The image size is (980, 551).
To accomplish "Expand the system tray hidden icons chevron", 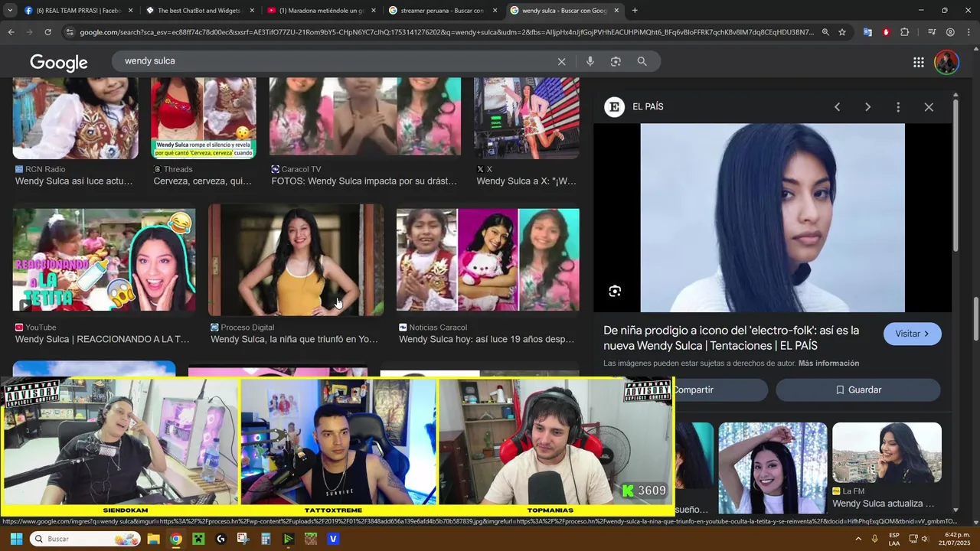I will [x=858, y=539].
